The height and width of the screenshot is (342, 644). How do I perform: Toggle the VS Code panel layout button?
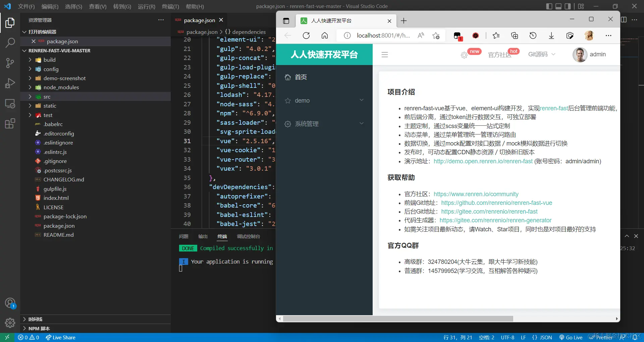point(558,6)
